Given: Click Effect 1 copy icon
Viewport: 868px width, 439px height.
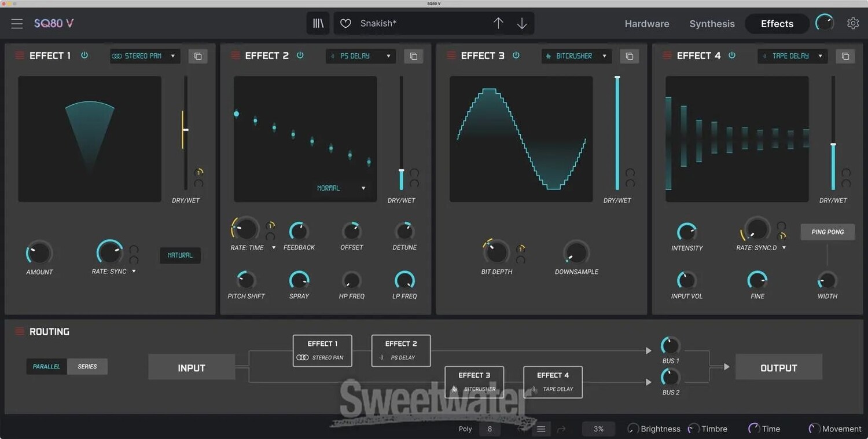Looking at the screenshot, I should [x=198, y=56].
